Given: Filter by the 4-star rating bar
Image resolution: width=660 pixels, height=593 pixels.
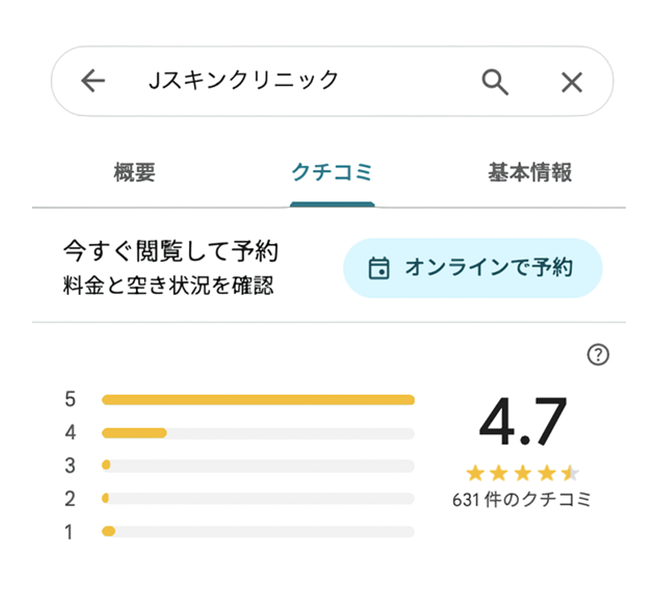Looking at the screenshot, I should pyautogui.click(x=258, y=433).
